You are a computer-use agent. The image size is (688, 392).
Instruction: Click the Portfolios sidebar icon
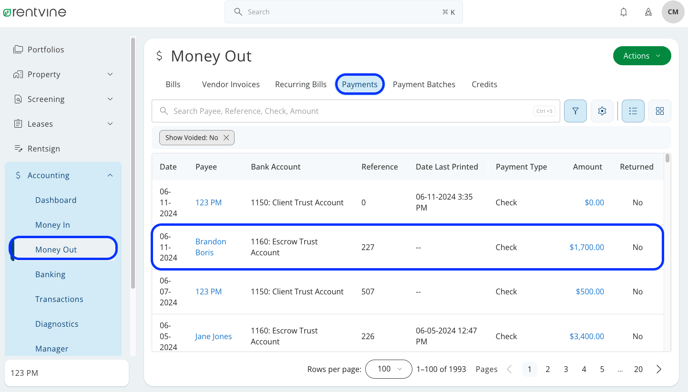point(18,49)
